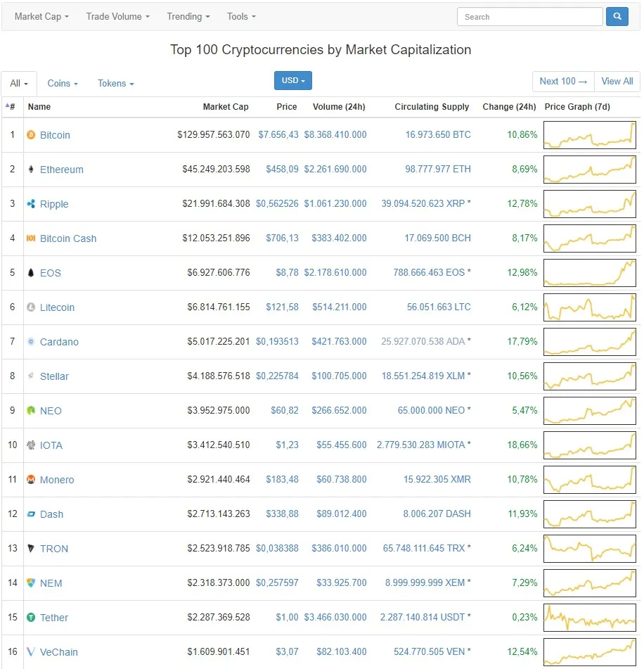This screenshot has height=669, width=644.
Task: Select the All filter tab
Action: point(19,83)
